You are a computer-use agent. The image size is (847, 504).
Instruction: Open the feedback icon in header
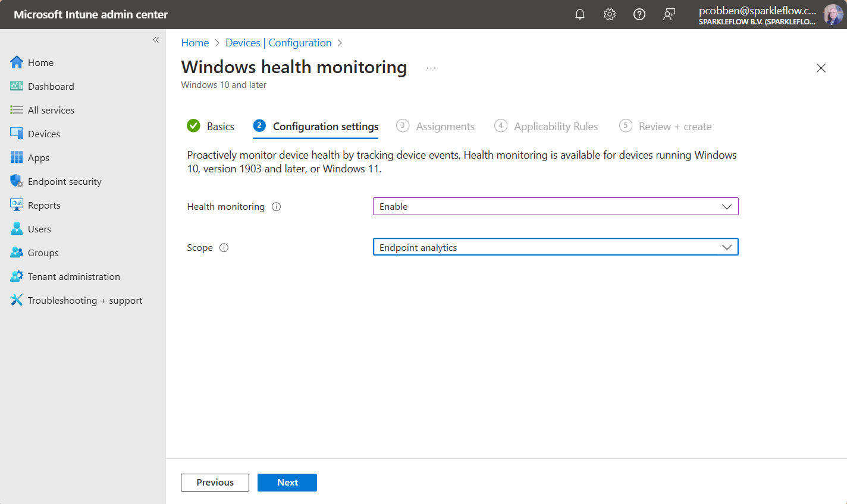click(x=669, y=14)
